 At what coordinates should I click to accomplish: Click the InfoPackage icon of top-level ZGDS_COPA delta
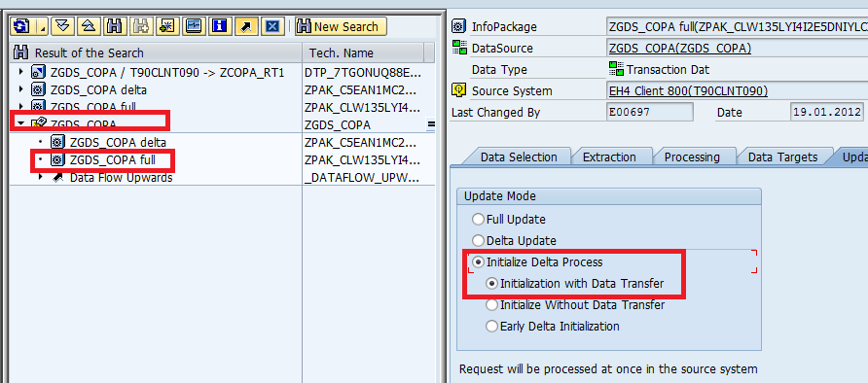pyautogui.click(x=38, y=89)
